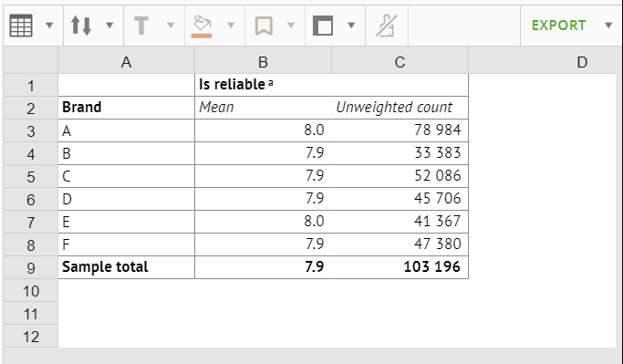This screenshot has height=364, width=623.
Task: Click the 'Is reliable' header cell
Action: 331,85
